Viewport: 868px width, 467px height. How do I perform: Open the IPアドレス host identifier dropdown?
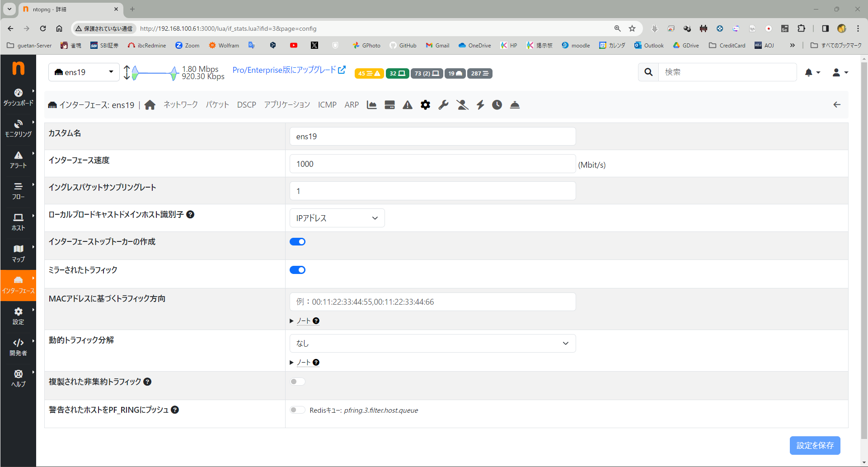click(337, 218)
